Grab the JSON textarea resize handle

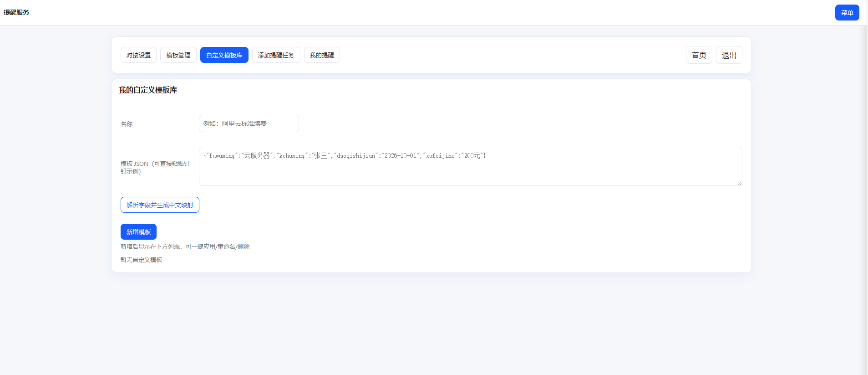click(x=740, y=183)
